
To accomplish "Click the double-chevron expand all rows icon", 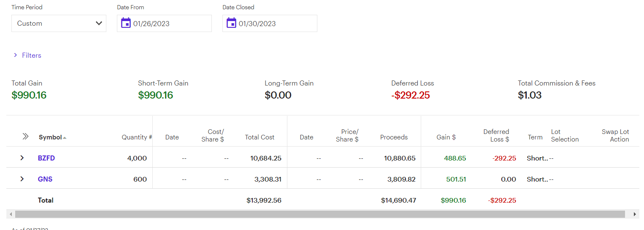I will pyautogui.click(x=25, y=136).
